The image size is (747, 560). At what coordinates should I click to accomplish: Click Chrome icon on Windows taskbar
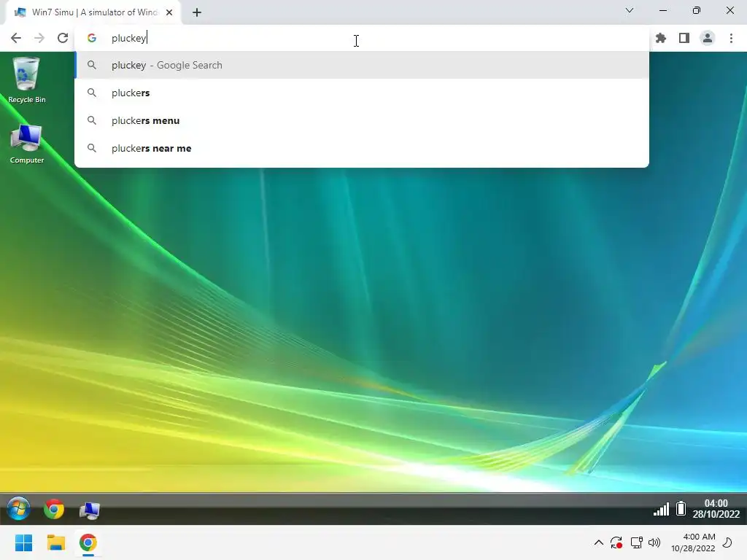(x=88, y=542)
